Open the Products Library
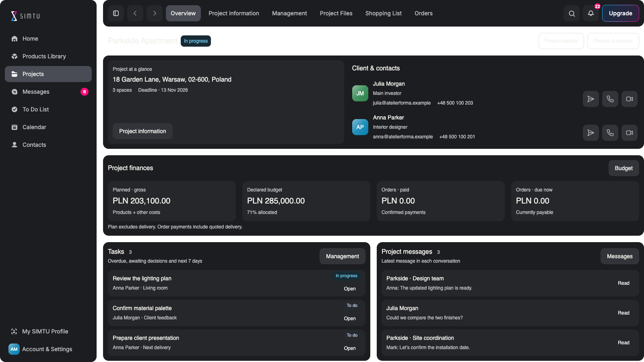This screenshot has width=644, height=362. (x=48, y=56)
